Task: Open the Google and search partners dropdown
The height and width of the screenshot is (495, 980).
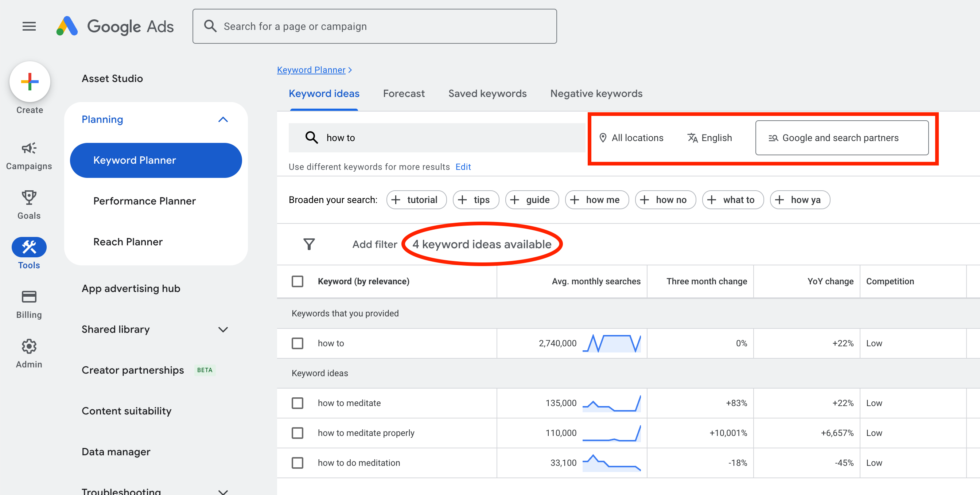Action: (x=841, y=138)
